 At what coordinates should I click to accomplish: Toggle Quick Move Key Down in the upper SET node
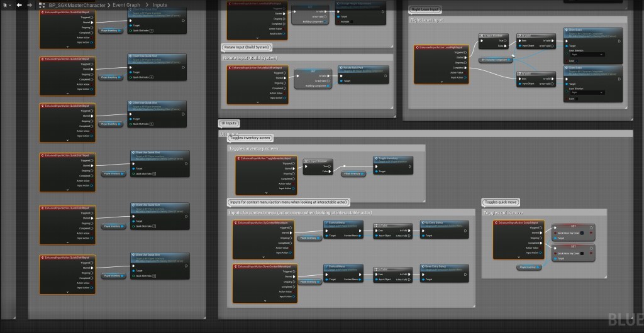pyautogui.click(x=582, y=233)
